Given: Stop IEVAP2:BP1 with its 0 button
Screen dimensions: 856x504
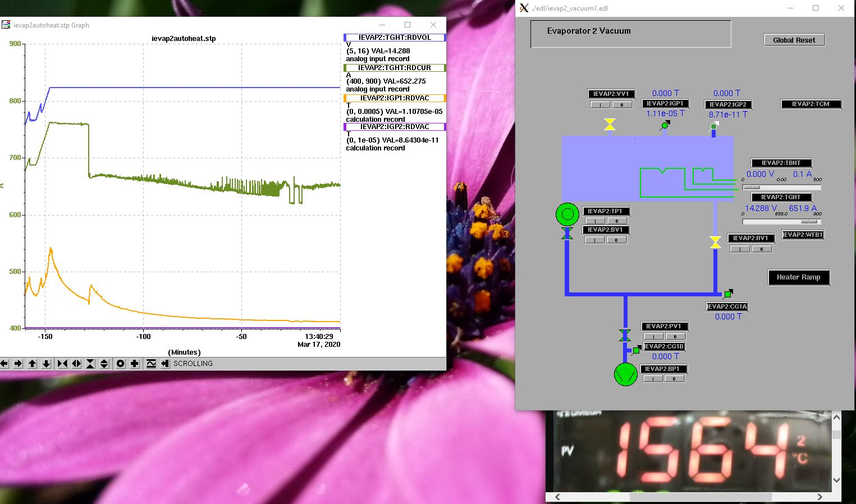Looking at the screenshot, I should pyautogui.click(x=675, y=379).
